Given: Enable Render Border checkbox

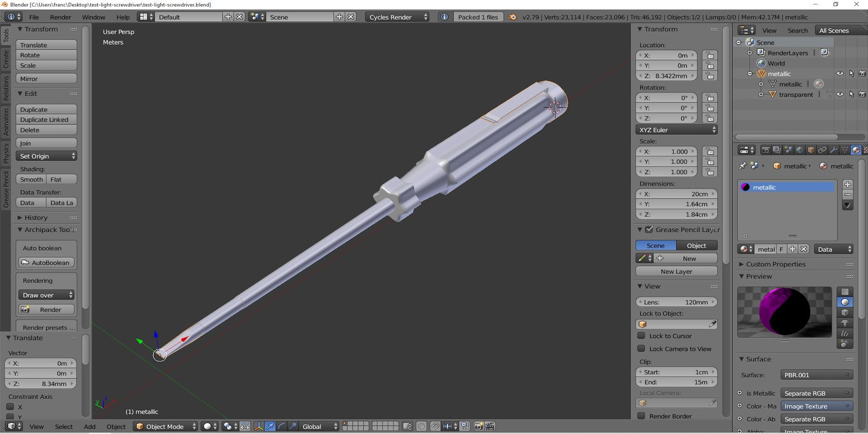Looking at the screenshot, I should coord(641,416).
